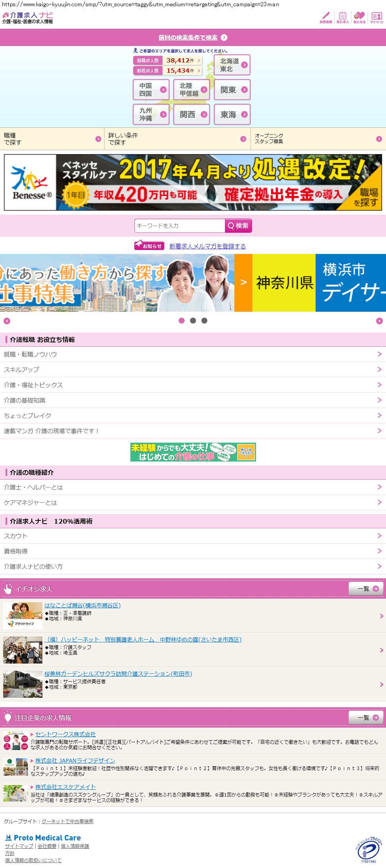
Task: Click carousel next arrow icon
Action: 379,321
